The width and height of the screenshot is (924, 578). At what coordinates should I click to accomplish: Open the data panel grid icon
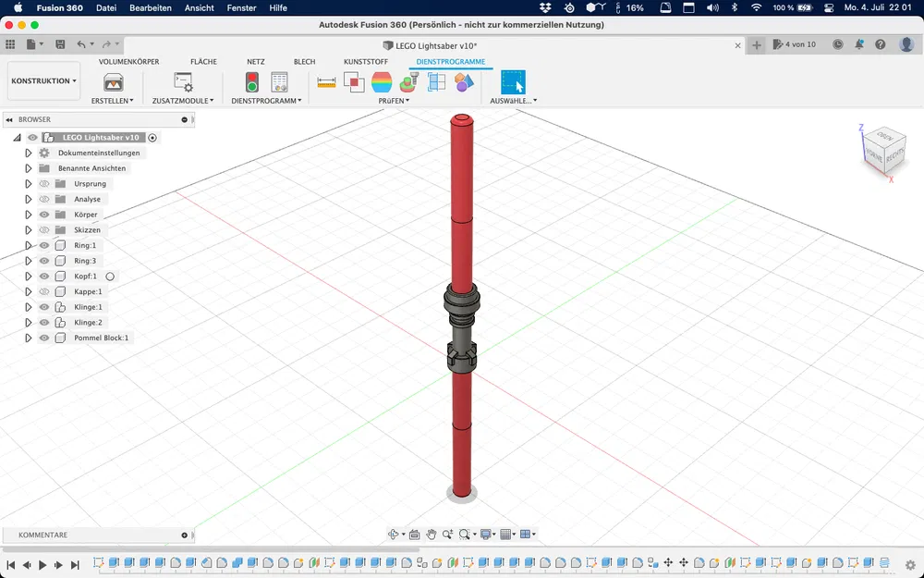click(10, 44)
